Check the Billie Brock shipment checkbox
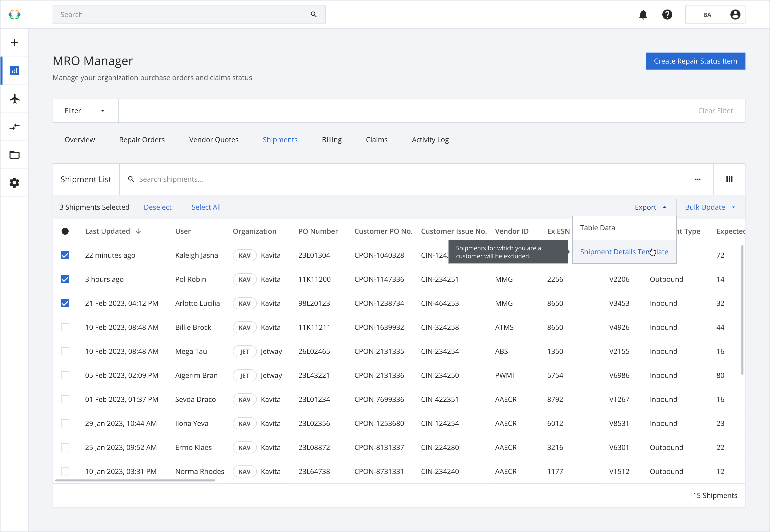The image size is (770, 532). pos(65,327)
